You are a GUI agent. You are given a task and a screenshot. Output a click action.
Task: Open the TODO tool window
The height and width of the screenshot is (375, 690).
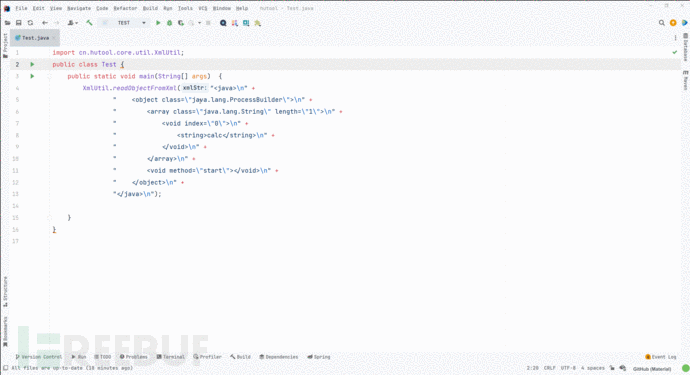pyautogui.click(x=103, y=357)
